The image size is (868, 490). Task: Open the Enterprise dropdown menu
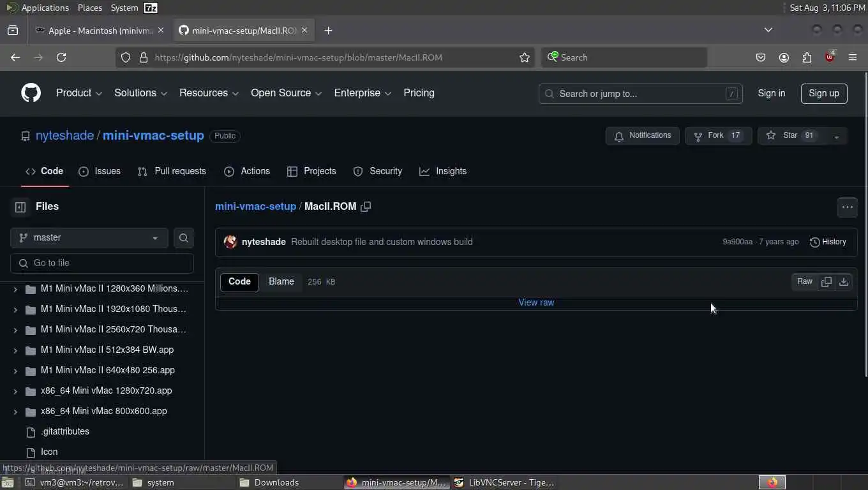point(363,93)
